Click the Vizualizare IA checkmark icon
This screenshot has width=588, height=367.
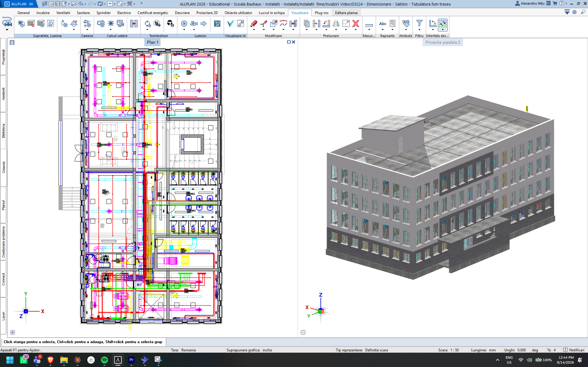pos(230,24)
